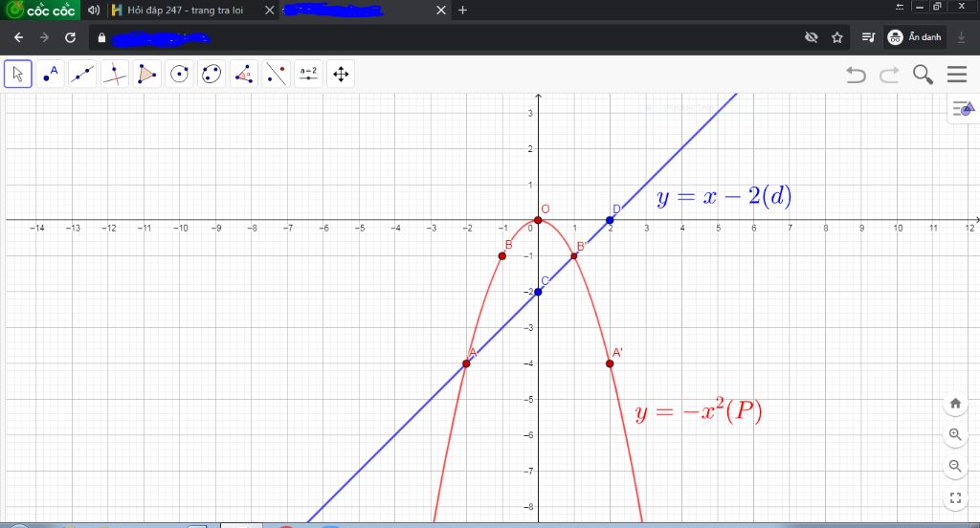Select the Move arrow tool
Image resolution: width=980 pixels, height=528 pixels.
[x=17, y=75]
